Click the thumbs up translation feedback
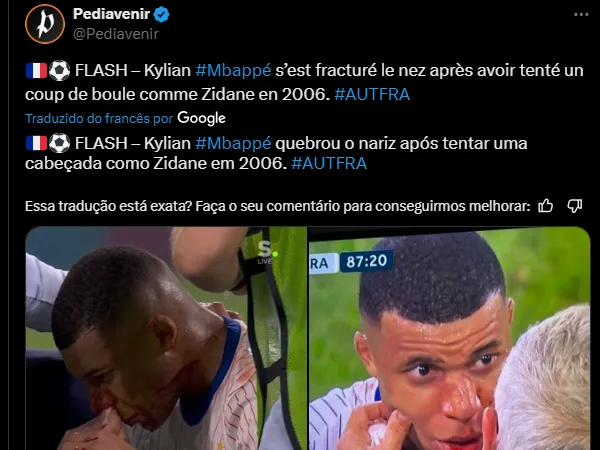The image size is (600, 450). click(545, 206)
